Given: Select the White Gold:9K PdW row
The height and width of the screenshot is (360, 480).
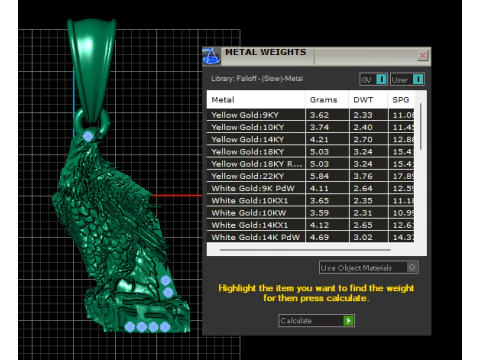Looking at the screenshot, I should [310, 188].
